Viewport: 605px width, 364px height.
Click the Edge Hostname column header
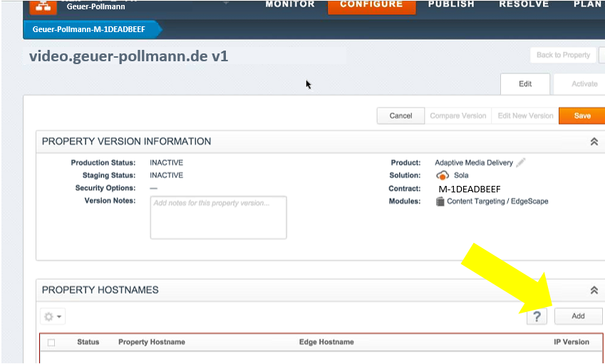[x=326, y=342]
